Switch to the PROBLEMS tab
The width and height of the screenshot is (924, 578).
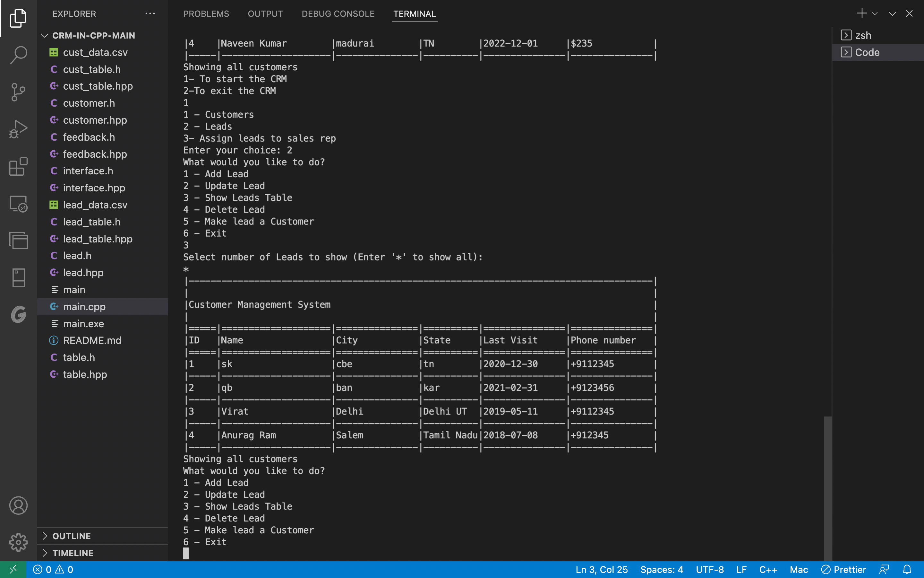206,14
